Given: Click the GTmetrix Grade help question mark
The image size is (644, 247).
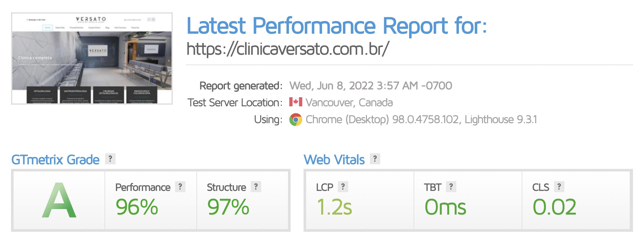Looking at the screenshot, I should (x=110, y=159).
